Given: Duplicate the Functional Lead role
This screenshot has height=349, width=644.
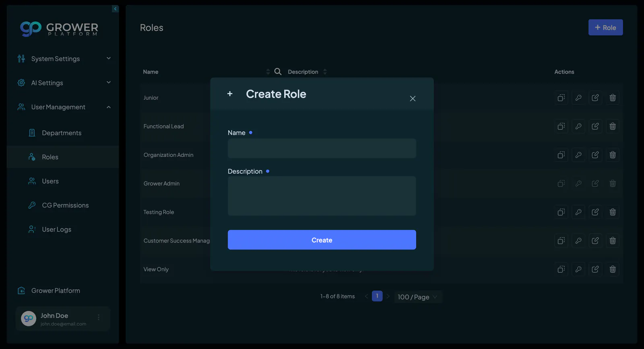Looking at the screenshot, I should pyautogui.click(x=561, y=126).
